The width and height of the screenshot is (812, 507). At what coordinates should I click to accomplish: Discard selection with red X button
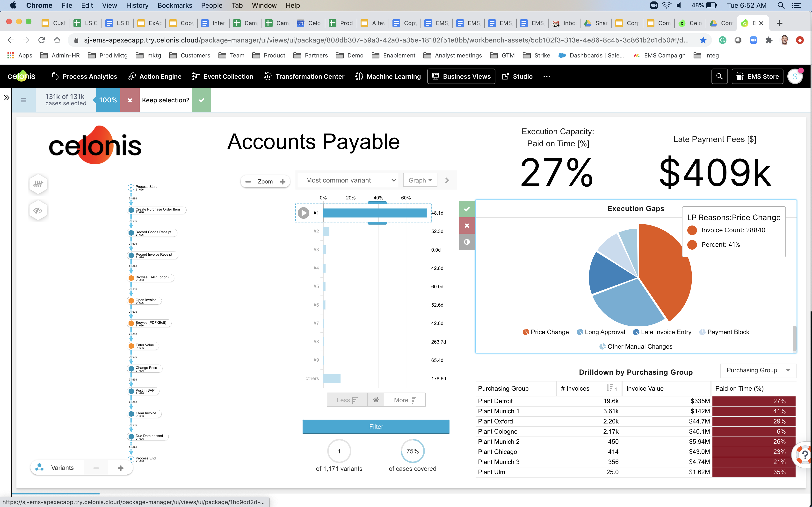pyautogui.click(x=130, y=100)
